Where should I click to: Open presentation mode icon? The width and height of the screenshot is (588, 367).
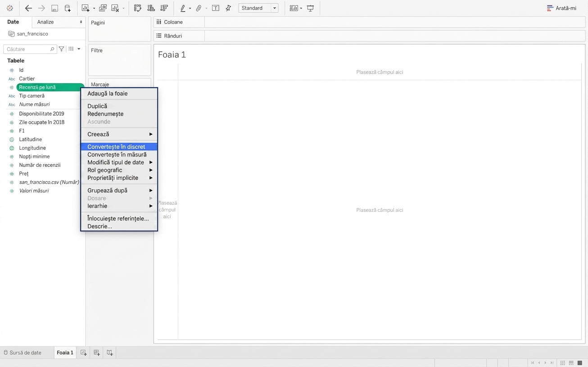[x=311, y=8]
